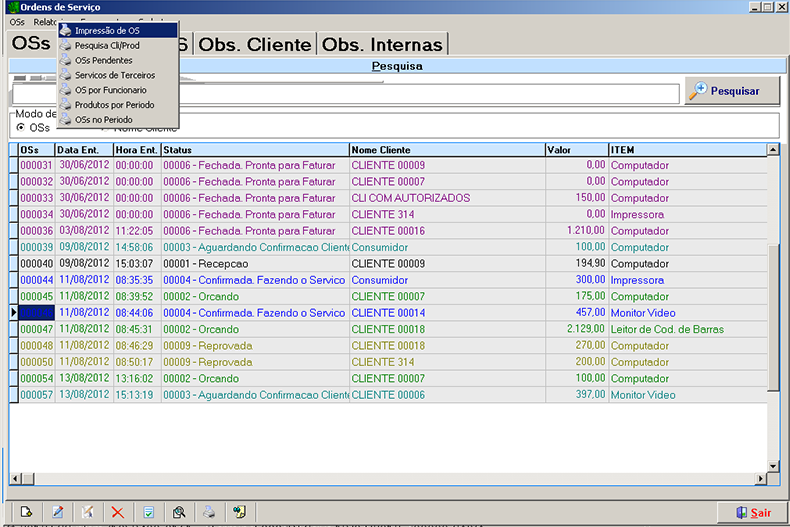Click the new service order icon
The height and width of the screenshot is (527, 790).
point(27,512)
